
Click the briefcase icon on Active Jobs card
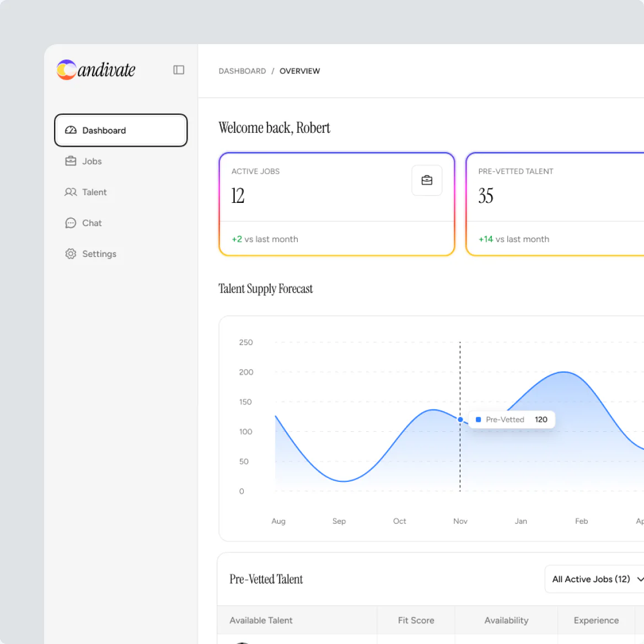pos(427,180)
